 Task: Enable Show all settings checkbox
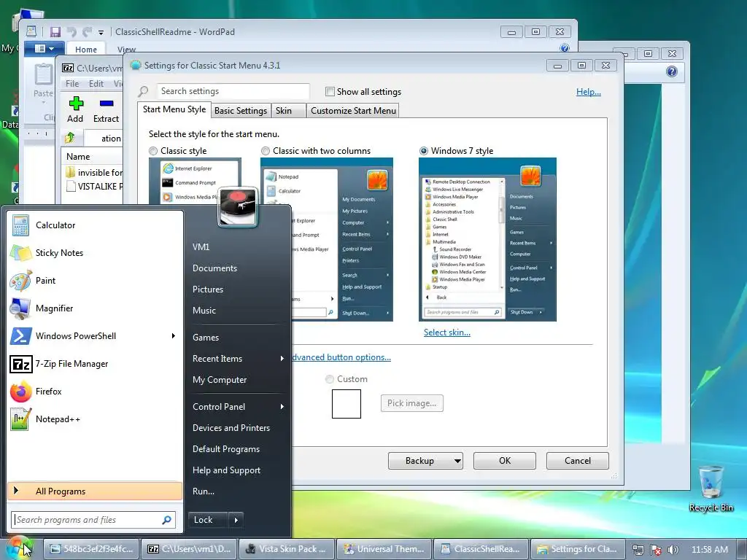click(x=330, y=91)
